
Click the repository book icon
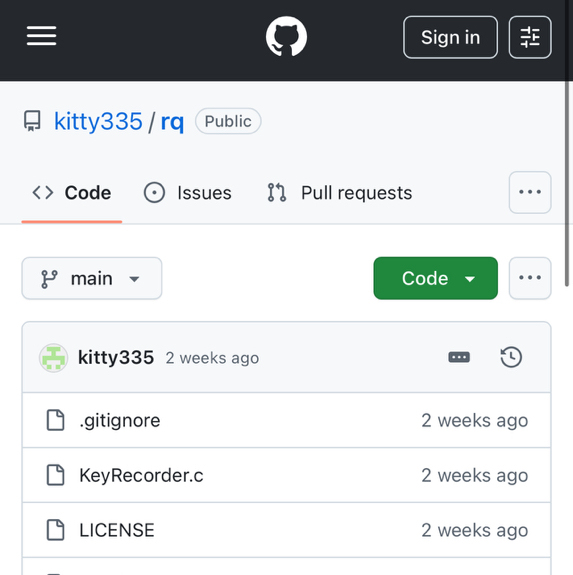pos(32,121)
